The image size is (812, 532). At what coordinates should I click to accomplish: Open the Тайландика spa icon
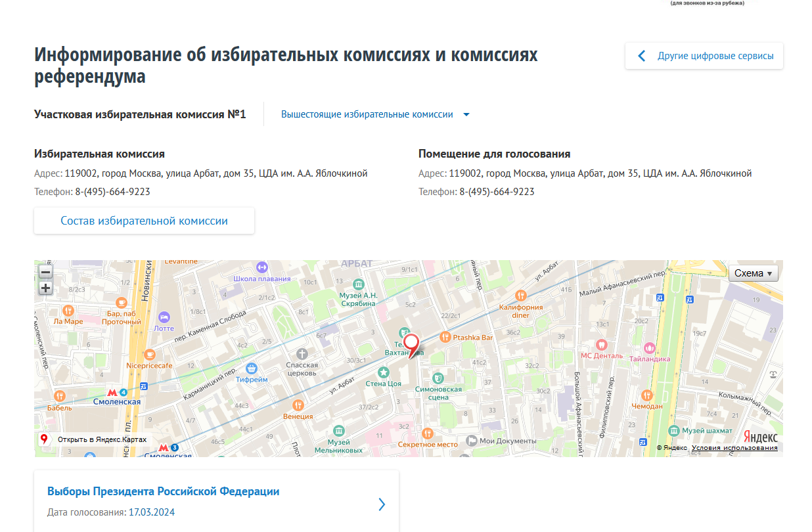click(x=650, y=348)
